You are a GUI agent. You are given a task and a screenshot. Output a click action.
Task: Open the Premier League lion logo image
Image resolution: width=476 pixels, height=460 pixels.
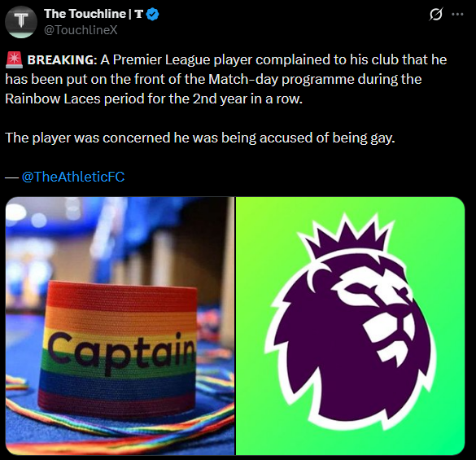351,326
